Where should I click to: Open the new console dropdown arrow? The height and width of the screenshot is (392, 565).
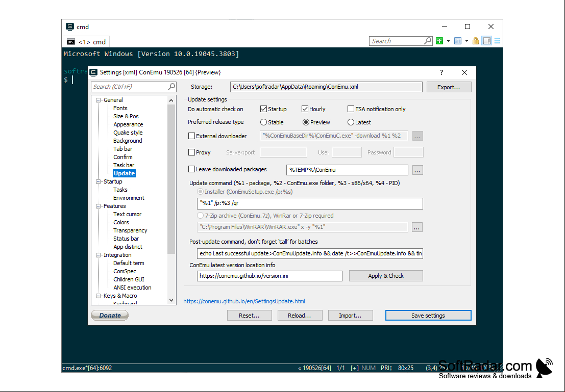[x=448, y=41]
